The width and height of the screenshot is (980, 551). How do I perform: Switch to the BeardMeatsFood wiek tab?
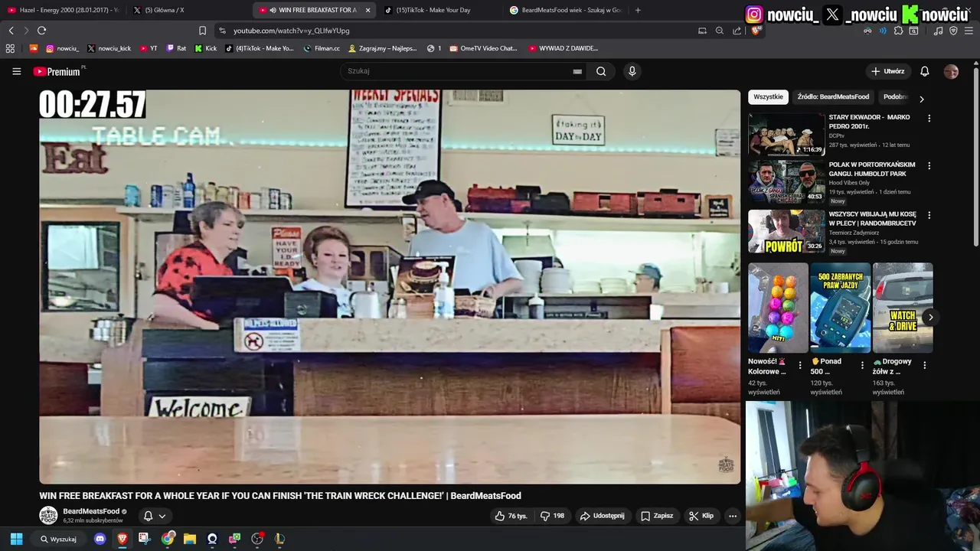click(565, 10)
